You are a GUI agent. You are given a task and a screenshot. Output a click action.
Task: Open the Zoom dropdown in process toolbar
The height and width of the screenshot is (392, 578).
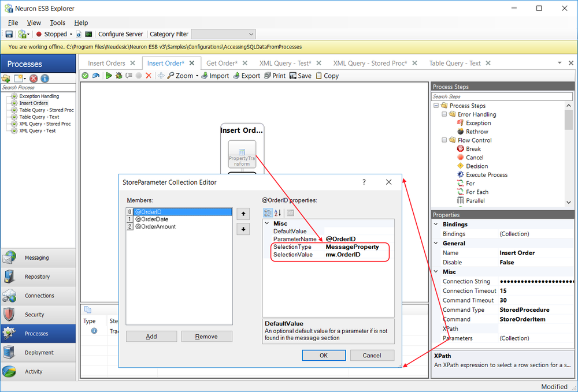pyautogui.click(x=197, y=76)
